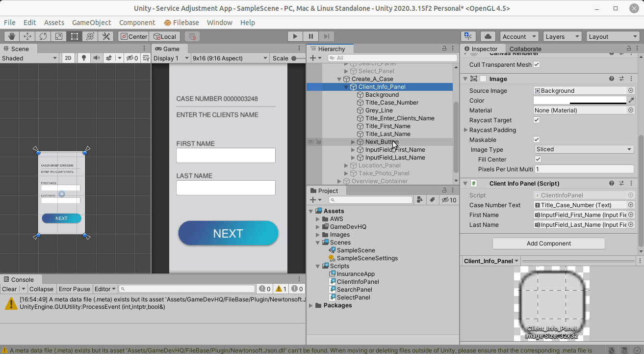Clear the Console log
The width and height of the screenshot is (644, 354).
9,289
